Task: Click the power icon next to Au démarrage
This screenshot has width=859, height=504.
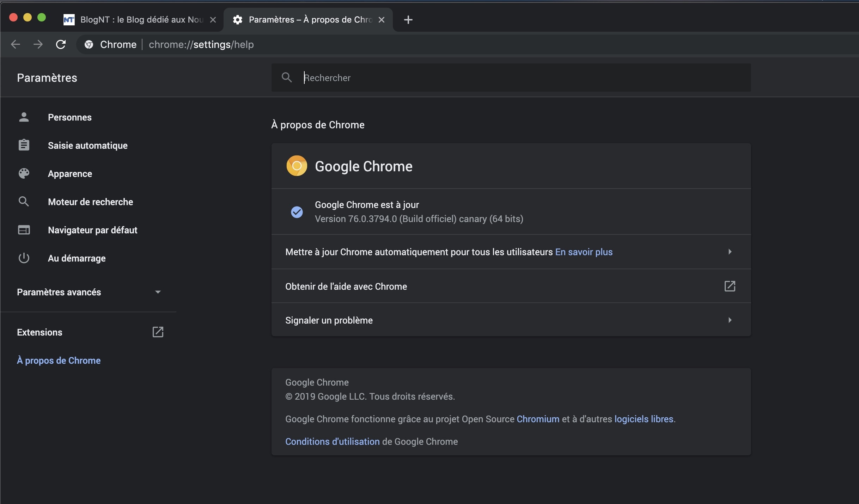Action: coord(24,258)
